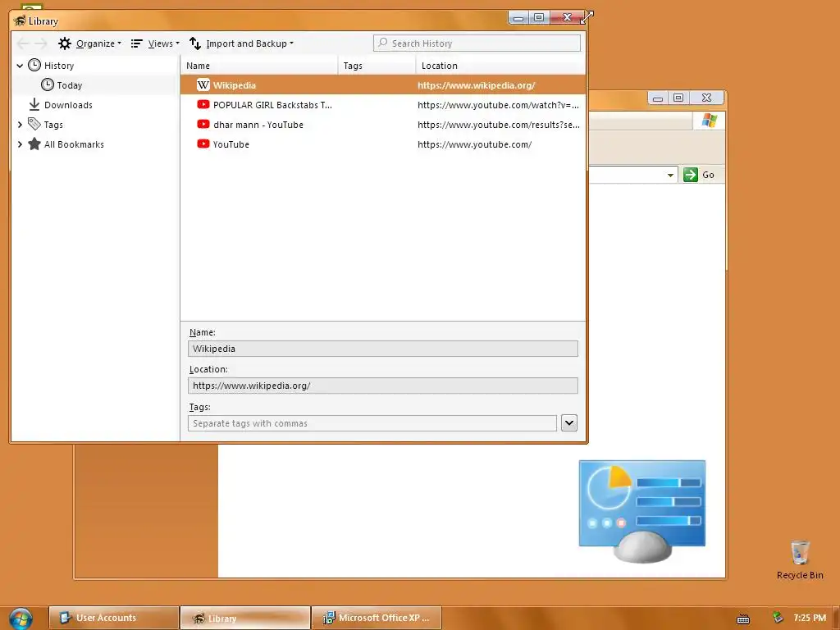This screenshot has height=630, width=840.
Task: Click the Wikipedia W favicon
Action: tap(203, 84)
